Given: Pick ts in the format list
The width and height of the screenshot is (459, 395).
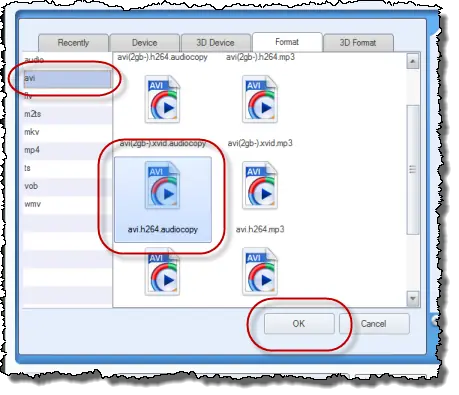Looking at the screenshot, I should coord(67,168).
